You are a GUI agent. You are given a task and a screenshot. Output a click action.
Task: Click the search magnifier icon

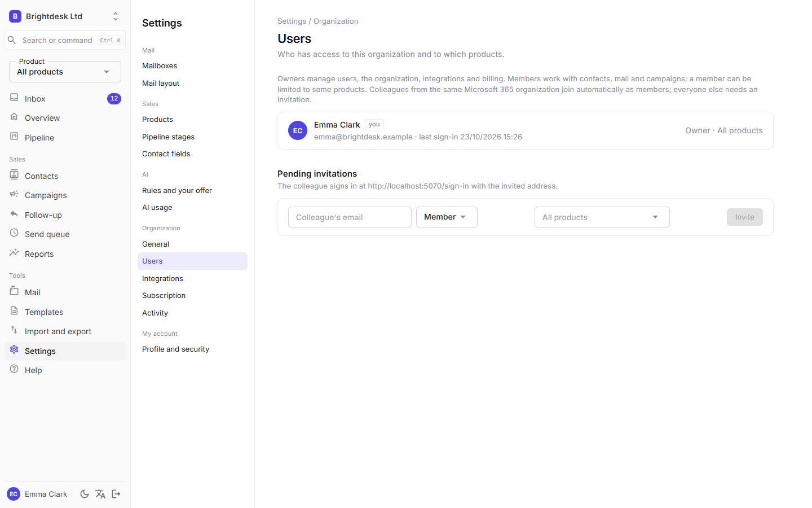point(12,40)
